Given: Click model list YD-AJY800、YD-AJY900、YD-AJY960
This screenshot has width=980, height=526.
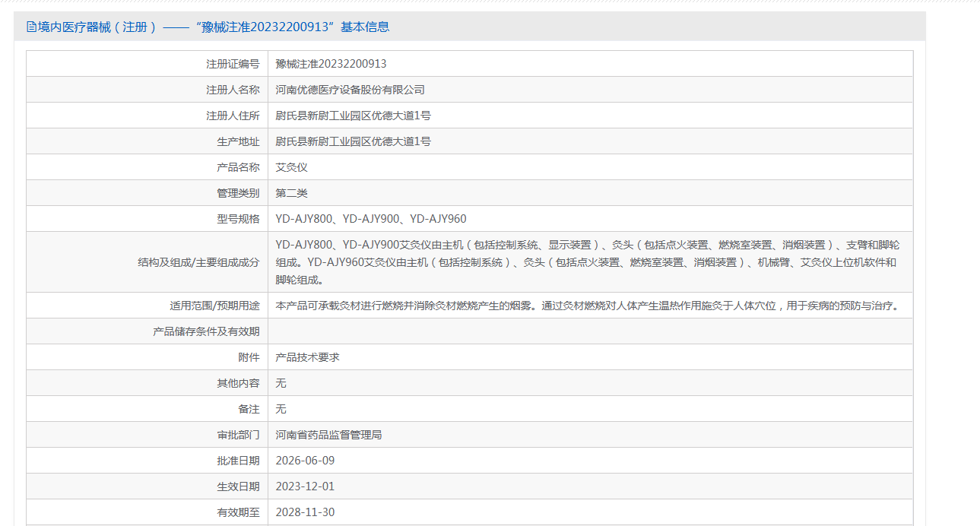Looking at the screenshot, I should [x=371, y=219].
